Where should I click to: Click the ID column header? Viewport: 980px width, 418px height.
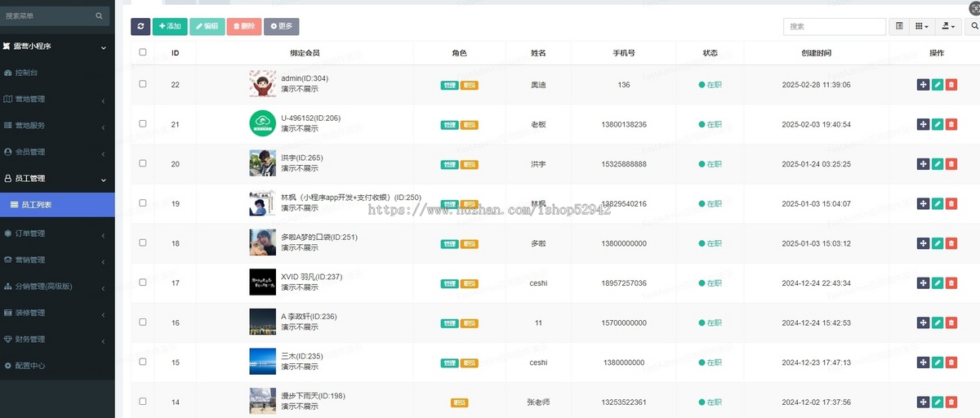[x=176, y=53]
